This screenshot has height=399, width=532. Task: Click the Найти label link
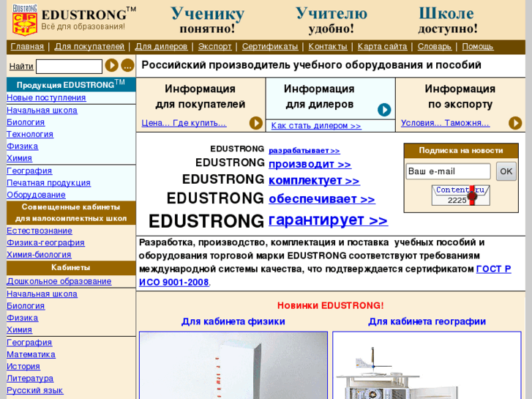[21, 66]
